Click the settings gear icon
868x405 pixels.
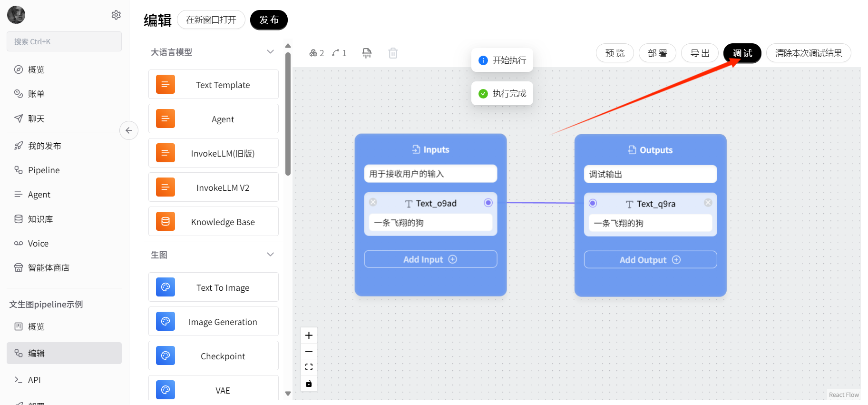[x=116, y=15]
